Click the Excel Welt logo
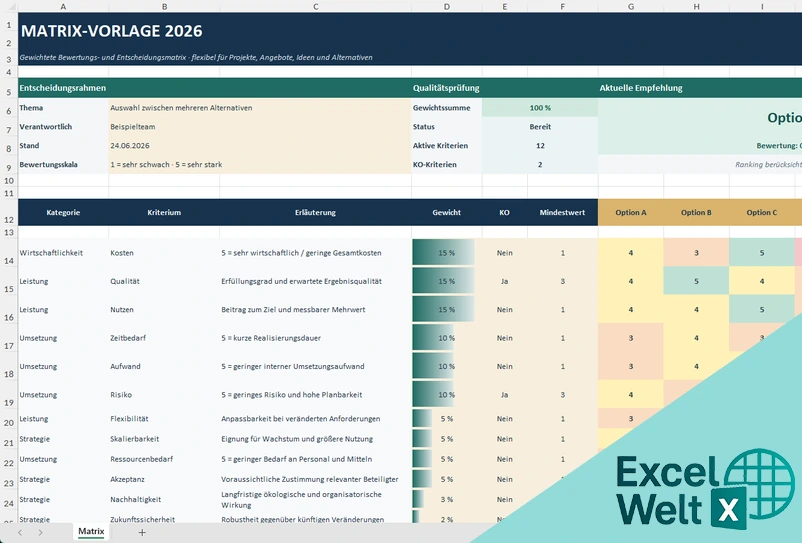802x543 pixels. pos(705,490)
